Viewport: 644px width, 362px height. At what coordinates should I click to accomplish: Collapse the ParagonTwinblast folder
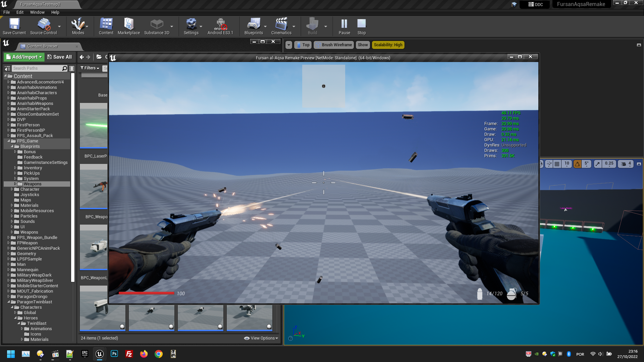(8, 302)
